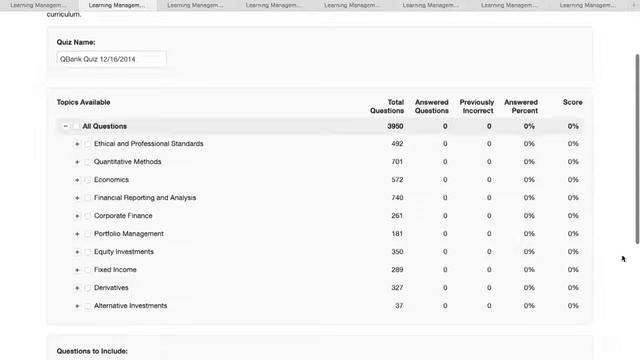640x360 pixels.
Task: Click the Derivatives label
Action: tap(111, 287)
